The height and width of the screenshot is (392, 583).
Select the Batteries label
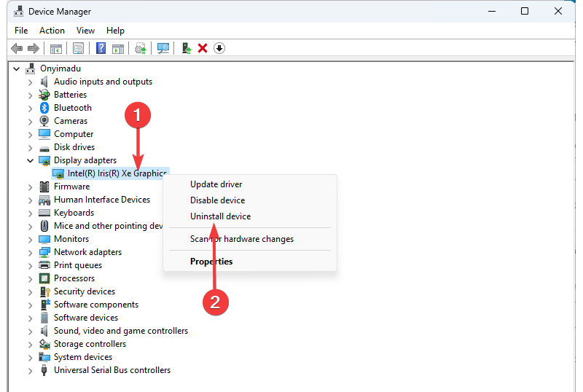(x=70, y=95)
